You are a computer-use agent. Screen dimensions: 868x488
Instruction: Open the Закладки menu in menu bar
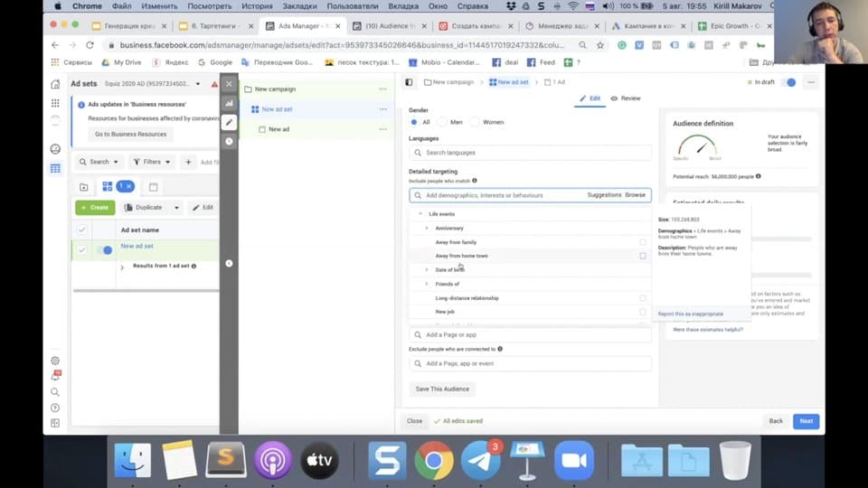coord(299,6)
